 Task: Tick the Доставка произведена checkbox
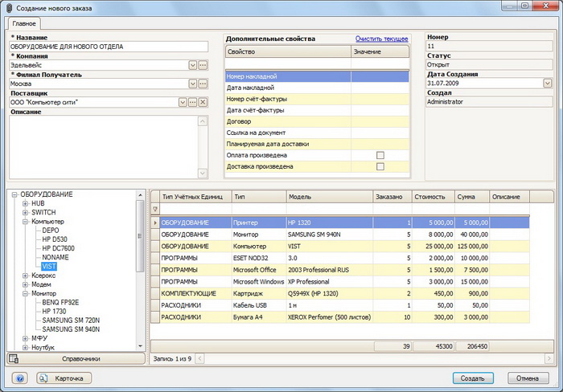click(x=380, y=166)
